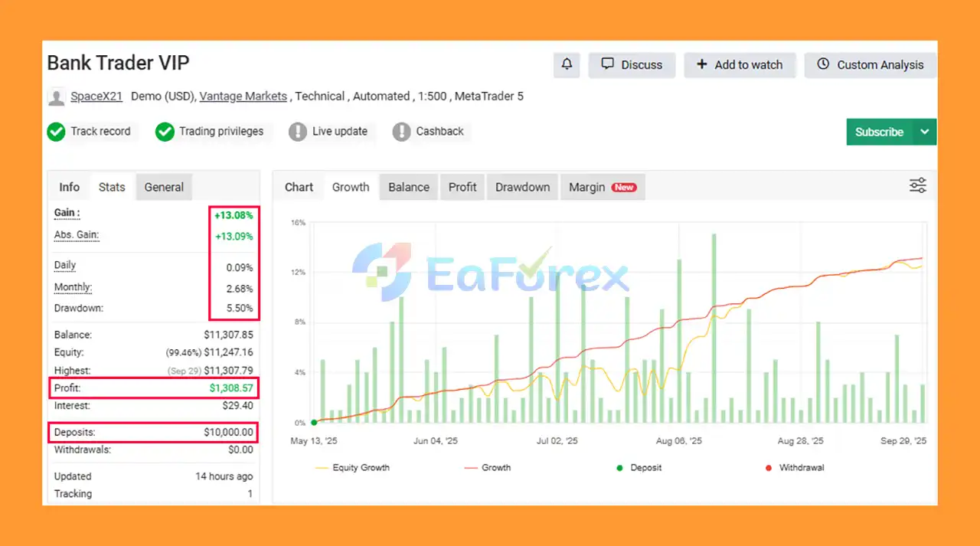The width and height of the screenshot is (980, 546).
Task: Click the Trading privileges green checkmark icon
Action: point(165,132)
